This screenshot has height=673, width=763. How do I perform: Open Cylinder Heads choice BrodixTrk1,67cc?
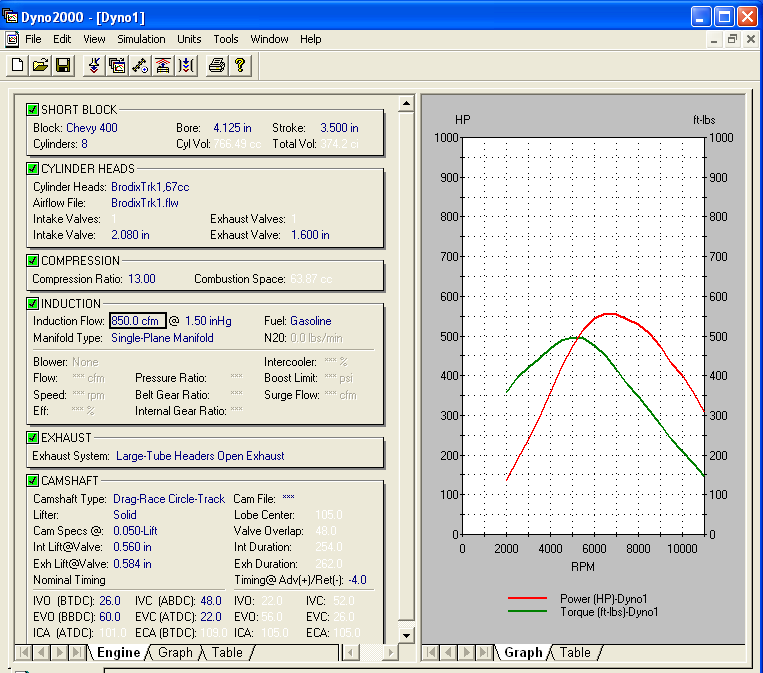point(150,187)
